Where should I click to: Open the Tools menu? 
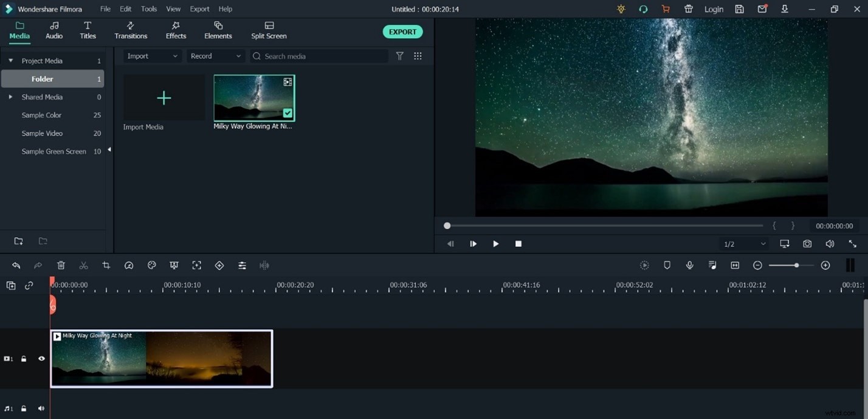pyautogui.click(x=148, y=9)
